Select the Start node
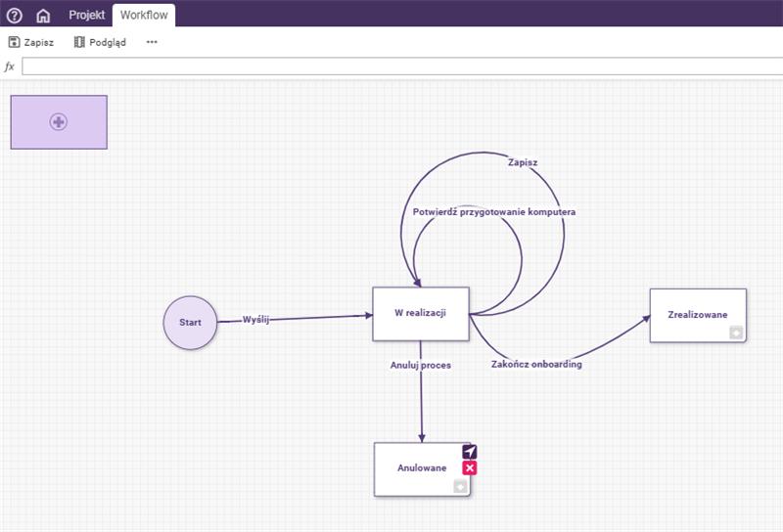The image size is (783, 532). (x=190, y=322)
